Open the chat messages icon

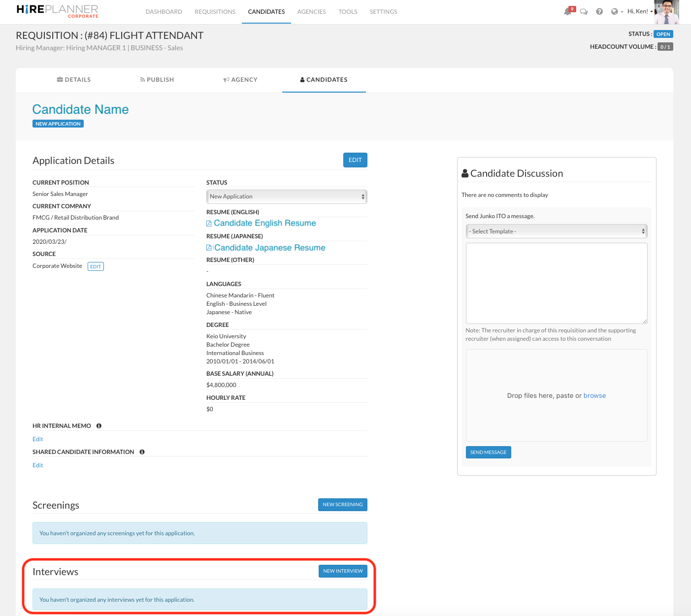584,12
